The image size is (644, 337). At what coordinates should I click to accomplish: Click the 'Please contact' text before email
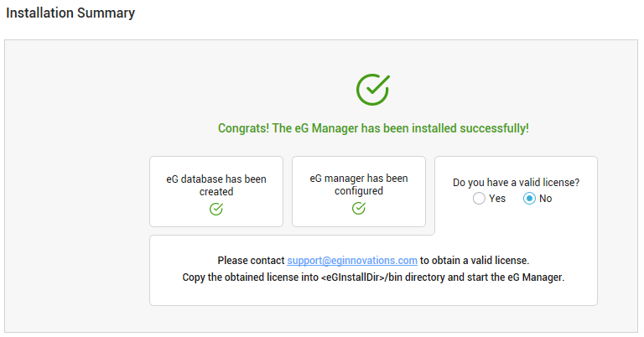click(251, 260)
